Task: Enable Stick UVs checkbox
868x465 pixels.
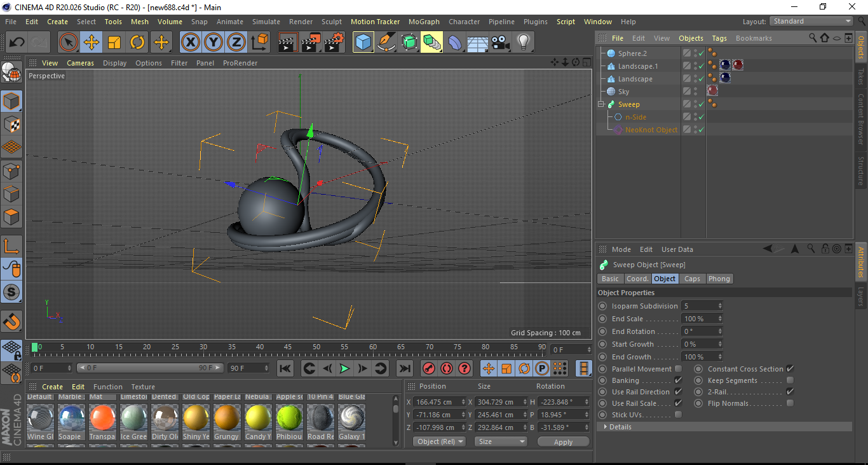Action: (678, 415)
